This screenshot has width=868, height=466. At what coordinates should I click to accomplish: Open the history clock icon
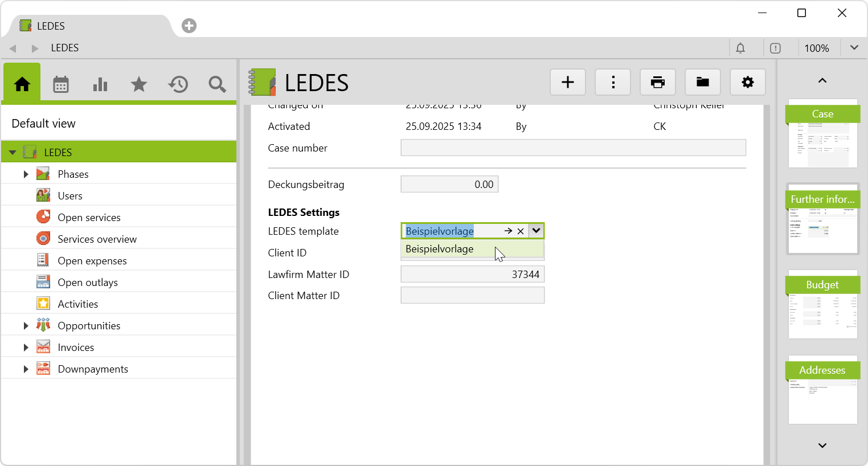[178, 85]
